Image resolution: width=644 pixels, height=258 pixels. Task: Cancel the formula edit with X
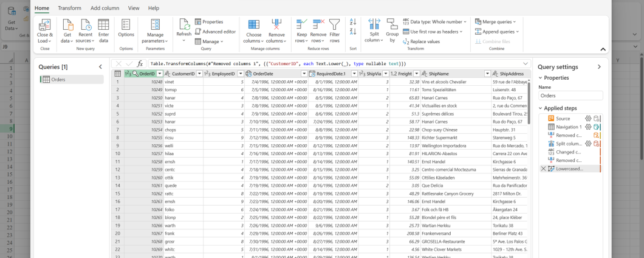click(x=118, y=64)
